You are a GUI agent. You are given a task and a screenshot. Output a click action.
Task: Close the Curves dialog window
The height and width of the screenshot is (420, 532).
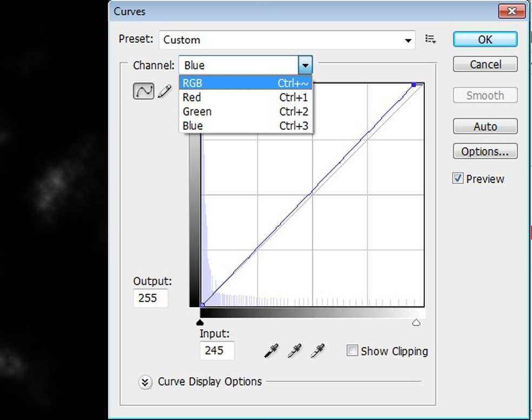(511, 11)
